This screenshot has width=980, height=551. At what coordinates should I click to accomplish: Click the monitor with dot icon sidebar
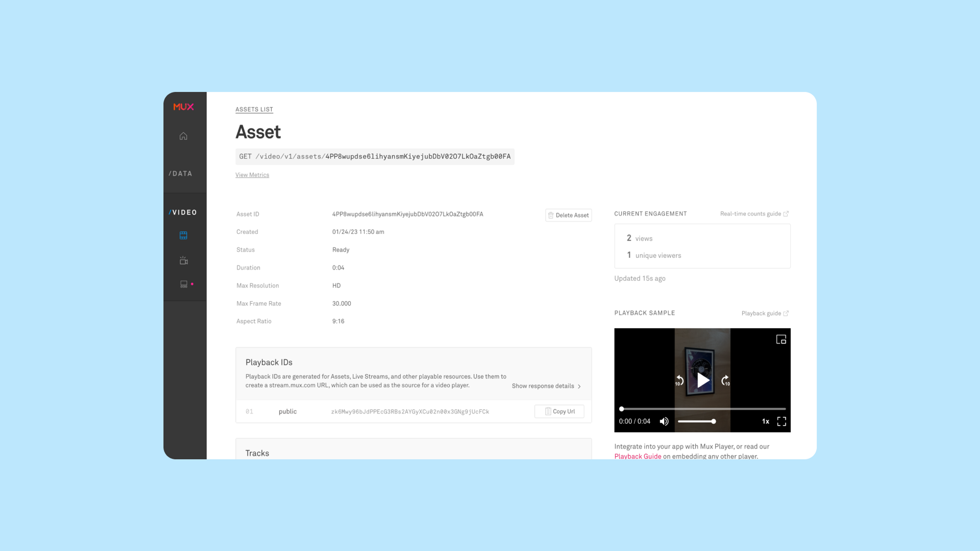(185, 284)
